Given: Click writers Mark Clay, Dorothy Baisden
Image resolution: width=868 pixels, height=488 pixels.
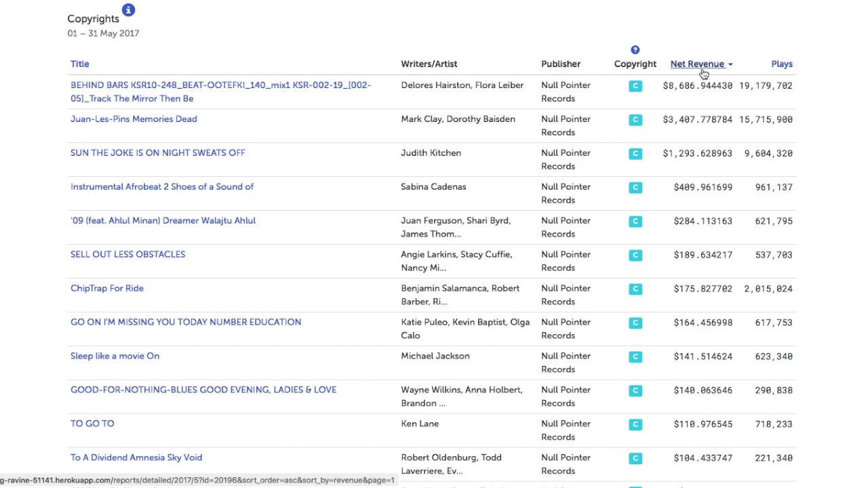Looking at the screenshot, I should 458,119.
